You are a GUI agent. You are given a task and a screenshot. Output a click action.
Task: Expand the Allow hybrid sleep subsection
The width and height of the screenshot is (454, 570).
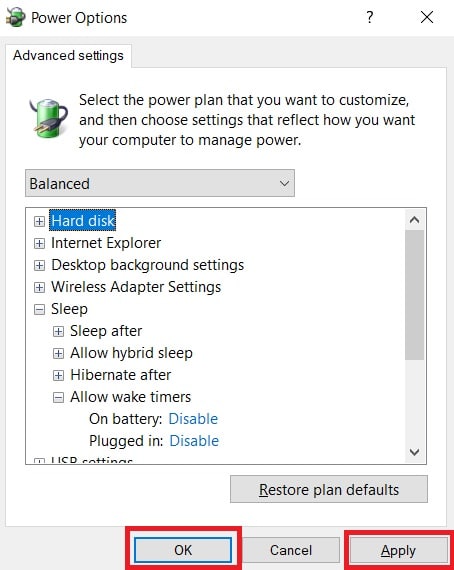tap(58, 353)
